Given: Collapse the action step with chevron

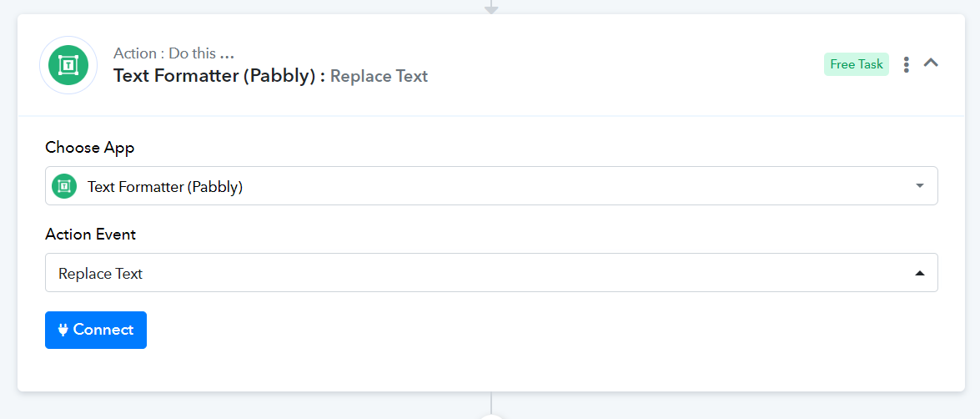Looking at the screenshot, I should pos(932,63).
